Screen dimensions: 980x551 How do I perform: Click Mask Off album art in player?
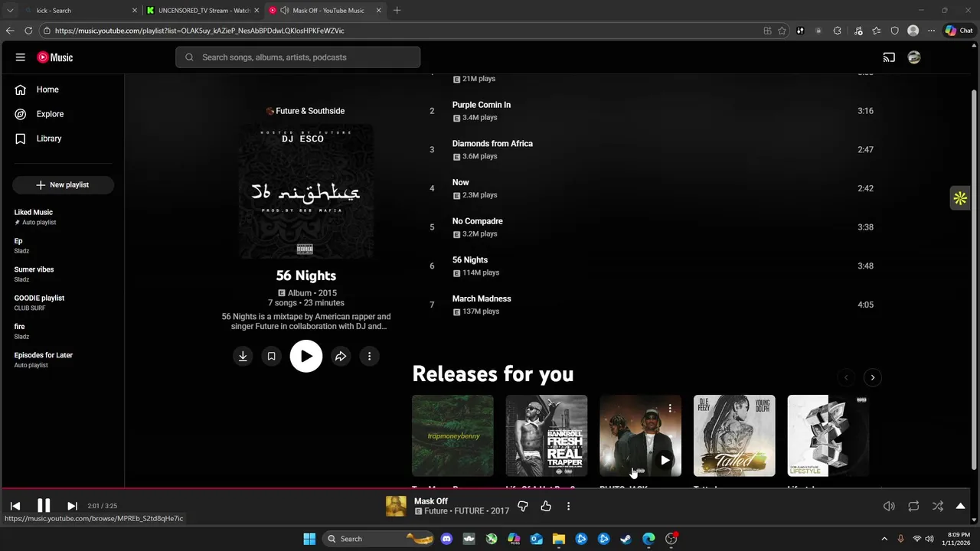pos(396,506)
